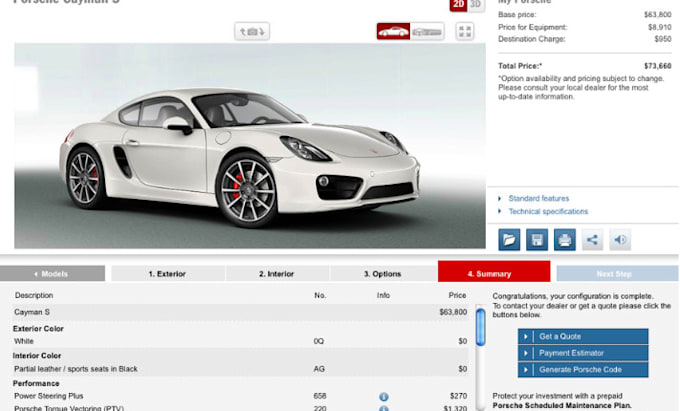Click the option number 0Q cell
Viewport: 680px width, 411px height.
(x=319, y=341)
